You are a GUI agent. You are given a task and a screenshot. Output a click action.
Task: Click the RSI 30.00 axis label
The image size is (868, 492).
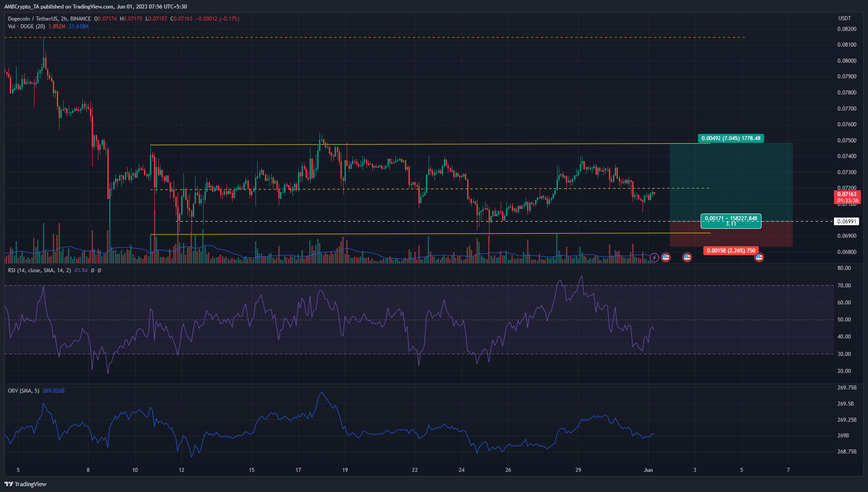844,354
